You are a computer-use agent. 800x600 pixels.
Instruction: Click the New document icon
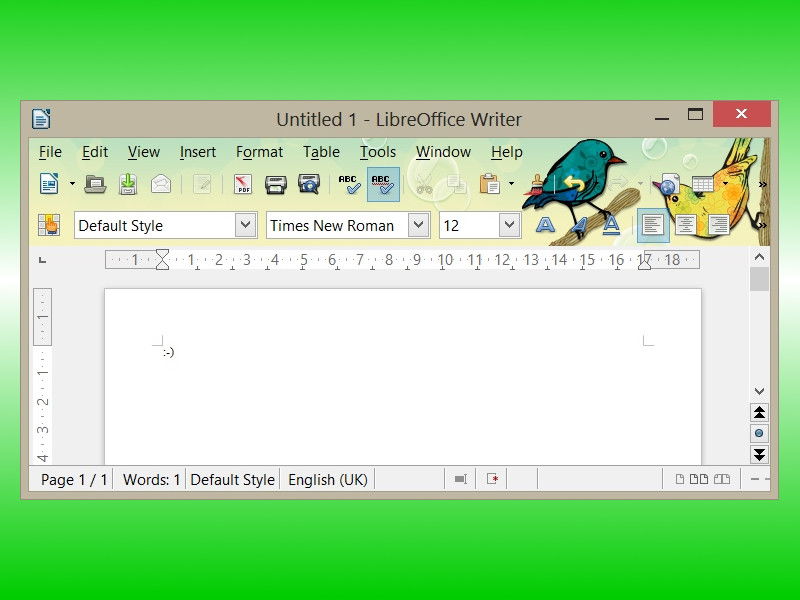[x=49, y=184]
